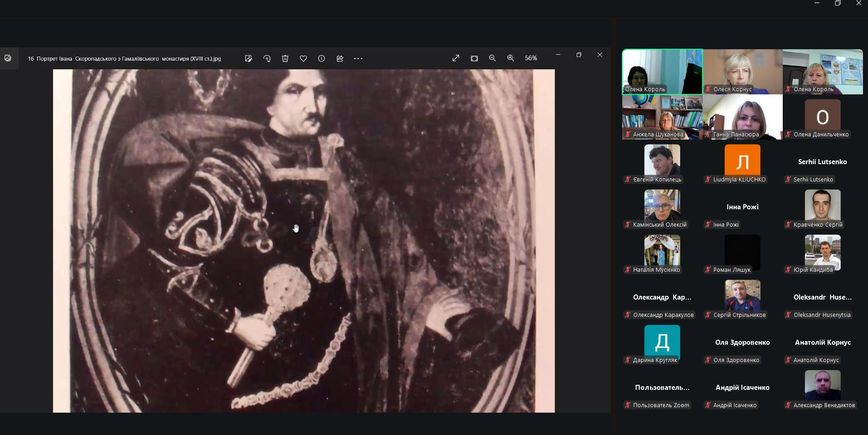Viewport: 868px width, 435px height.
Task: Select Олеся Корнус video tile
Action: [743, 71]
